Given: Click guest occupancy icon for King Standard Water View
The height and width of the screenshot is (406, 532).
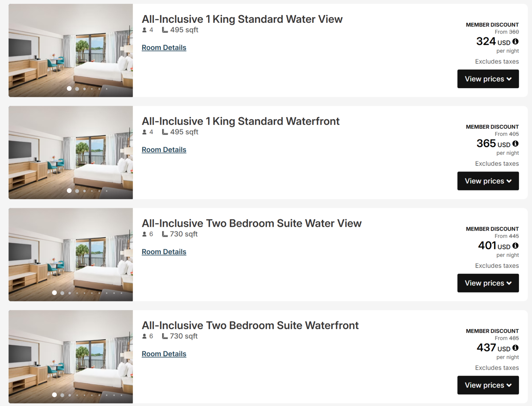Looking at the screenshot, I should coord(144,30).
